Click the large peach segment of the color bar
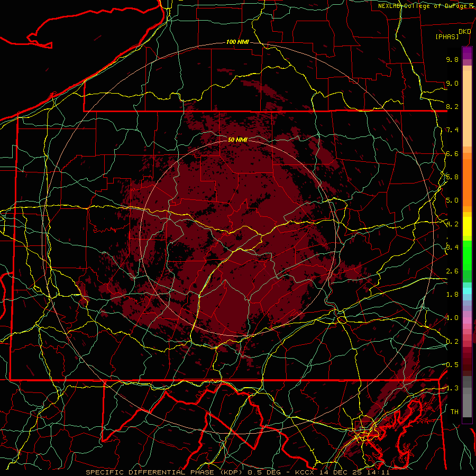 coord(467,109)
